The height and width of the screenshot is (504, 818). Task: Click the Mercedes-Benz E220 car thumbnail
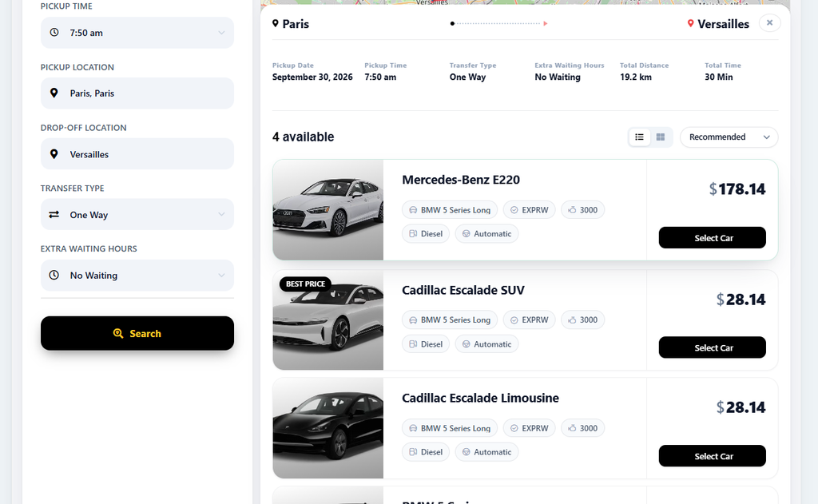tap(328, 210)
